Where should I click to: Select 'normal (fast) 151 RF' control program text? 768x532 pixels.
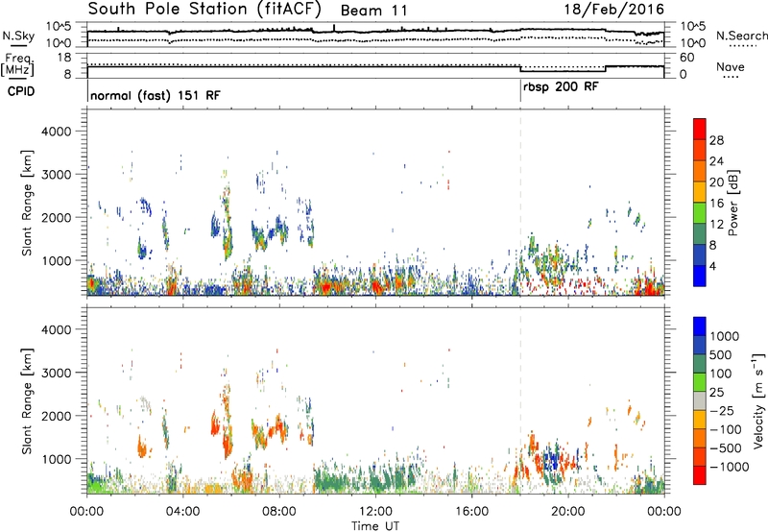coord(156,95)
